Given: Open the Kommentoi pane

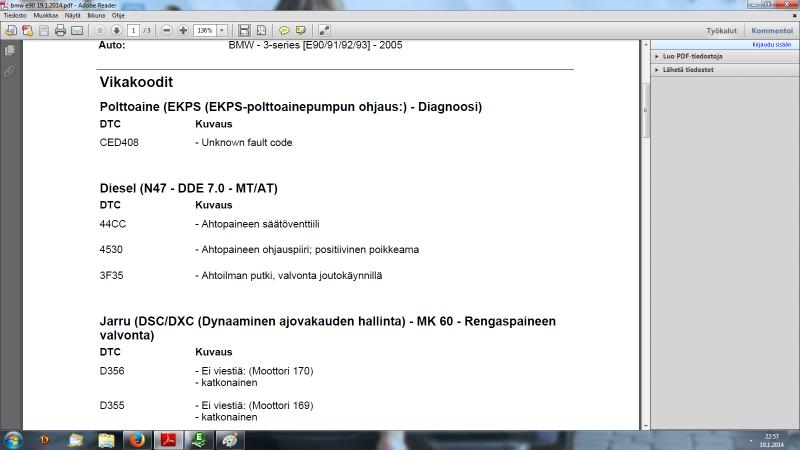Looking at the screenshot, I should click(771, 31).
